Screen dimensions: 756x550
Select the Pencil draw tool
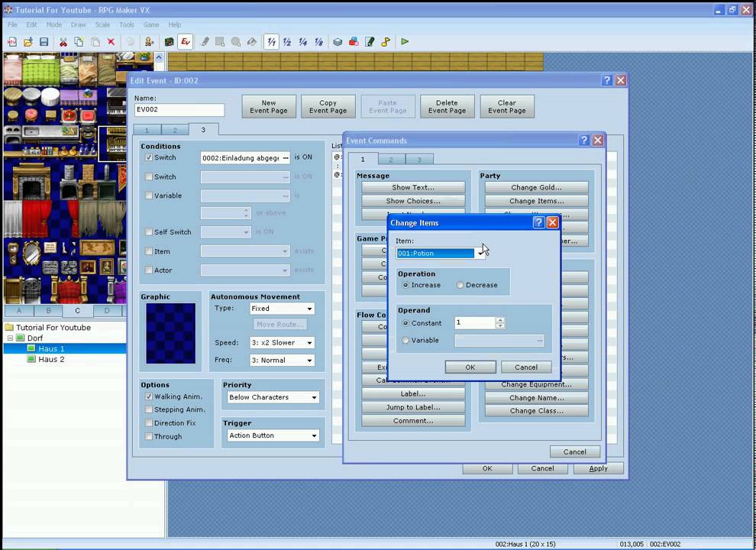tap(205, 42)
